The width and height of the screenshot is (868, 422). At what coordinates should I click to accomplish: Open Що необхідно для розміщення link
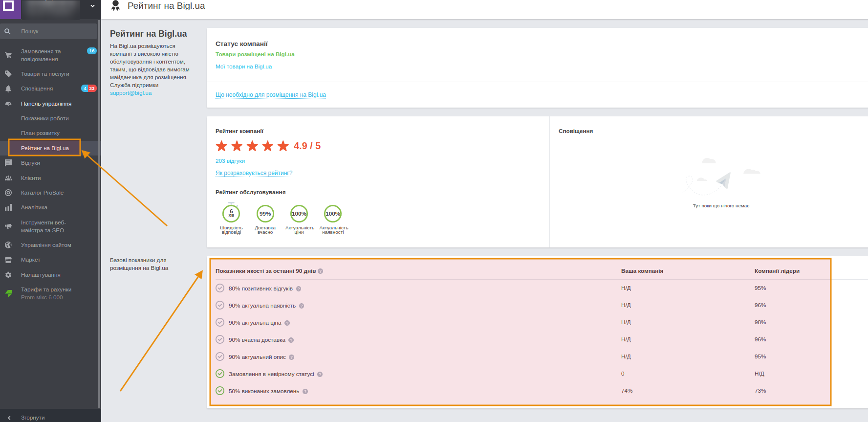point(271,95)
